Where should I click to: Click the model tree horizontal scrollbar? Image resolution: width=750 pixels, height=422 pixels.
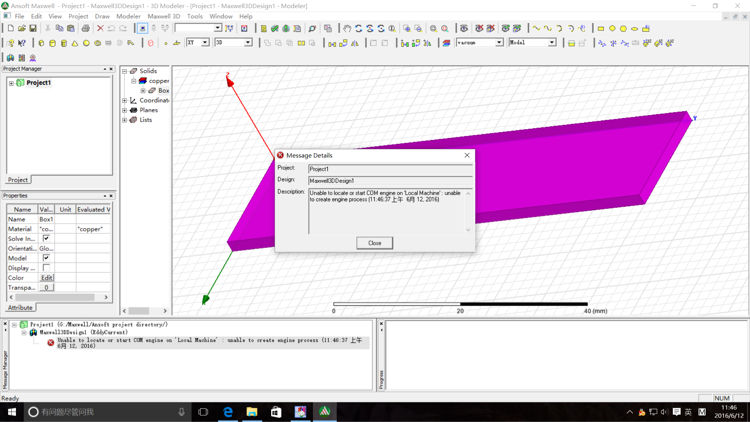pyautogui.click(x=144, y=311)
